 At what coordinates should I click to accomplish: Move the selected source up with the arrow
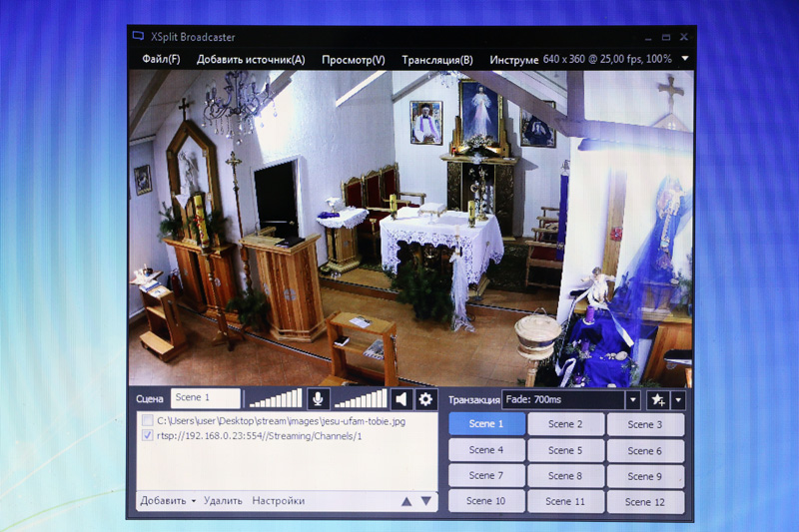tap(406, 501)
